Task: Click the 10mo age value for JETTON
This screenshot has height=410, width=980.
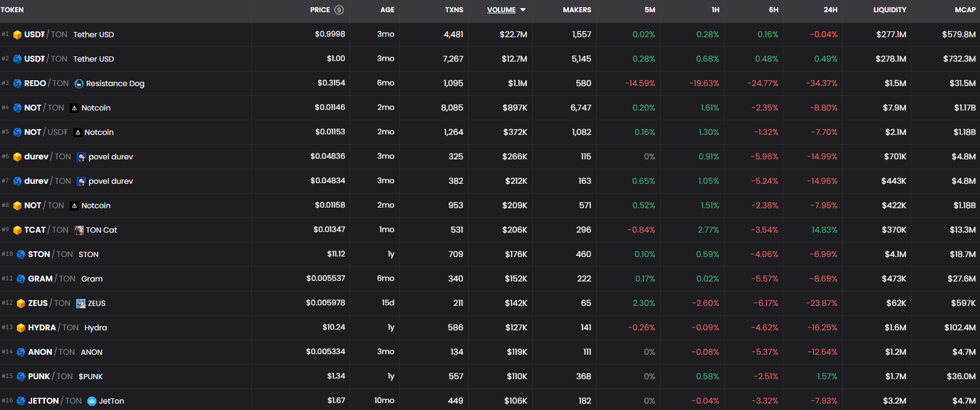Action: 384,401
